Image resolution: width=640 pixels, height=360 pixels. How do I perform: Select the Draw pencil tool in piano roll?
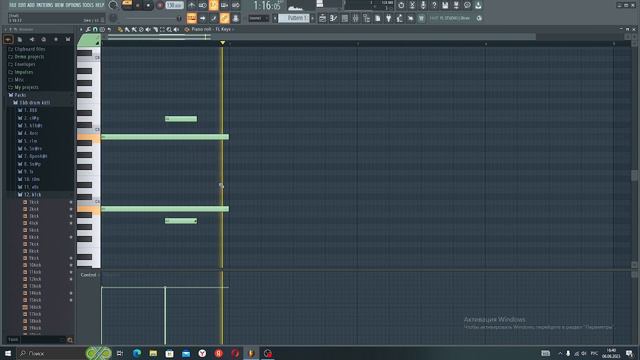tap(120, 29)
